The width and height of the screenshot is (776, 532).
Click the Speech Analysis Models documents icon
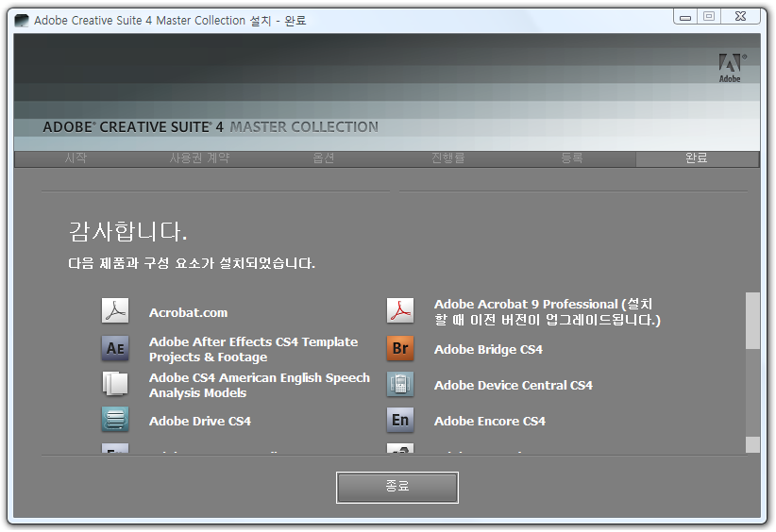coord(115,384)
